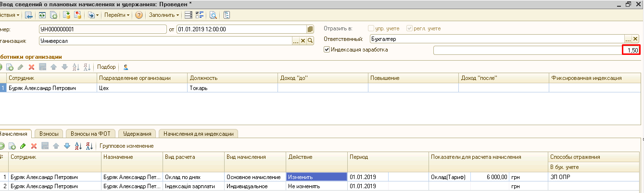Delete a row in the employees table toolbar

tap(32, 67)
